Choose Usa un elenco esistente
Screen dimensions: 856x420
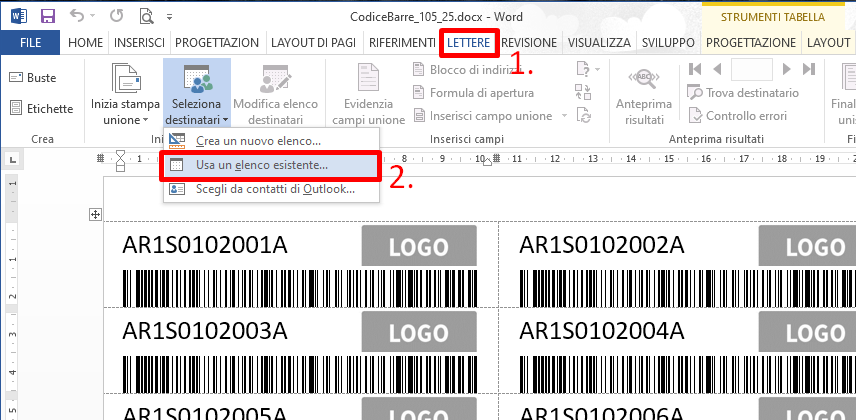[271, 165]
